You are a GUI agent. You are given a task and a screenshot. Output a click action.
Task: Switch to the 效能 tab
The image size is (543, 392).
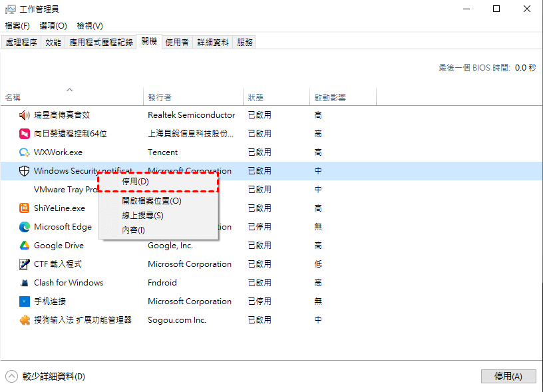coord(53,42)
